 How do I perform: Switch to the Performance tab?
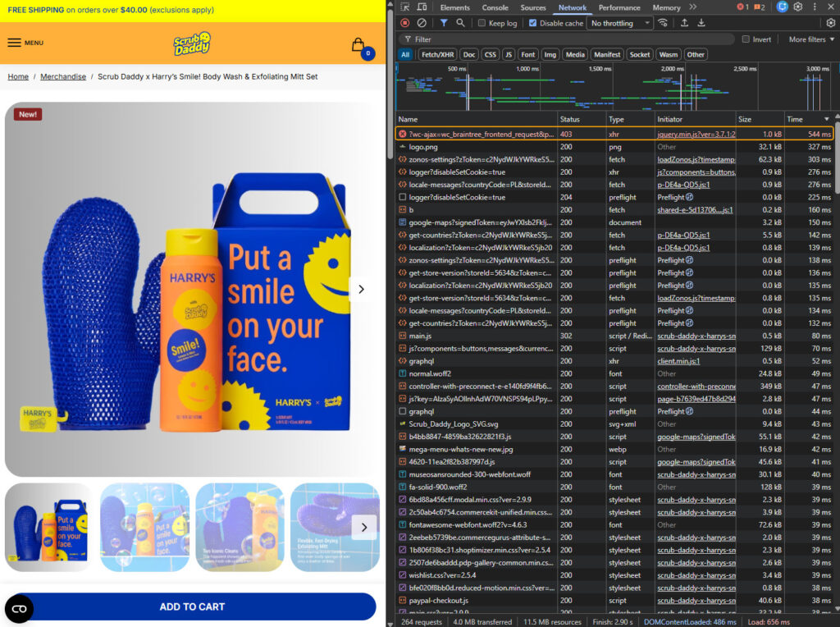[619, 7]
